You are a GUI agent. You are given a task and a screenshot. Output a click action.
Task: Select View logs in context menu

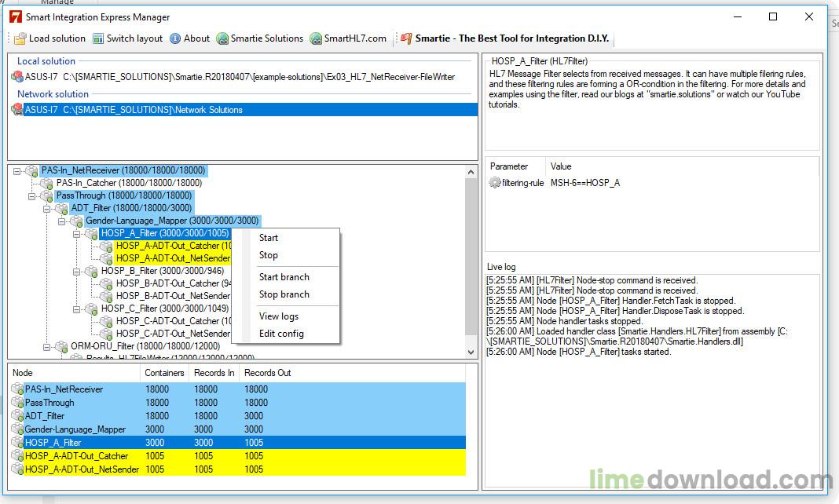[278, 316]
